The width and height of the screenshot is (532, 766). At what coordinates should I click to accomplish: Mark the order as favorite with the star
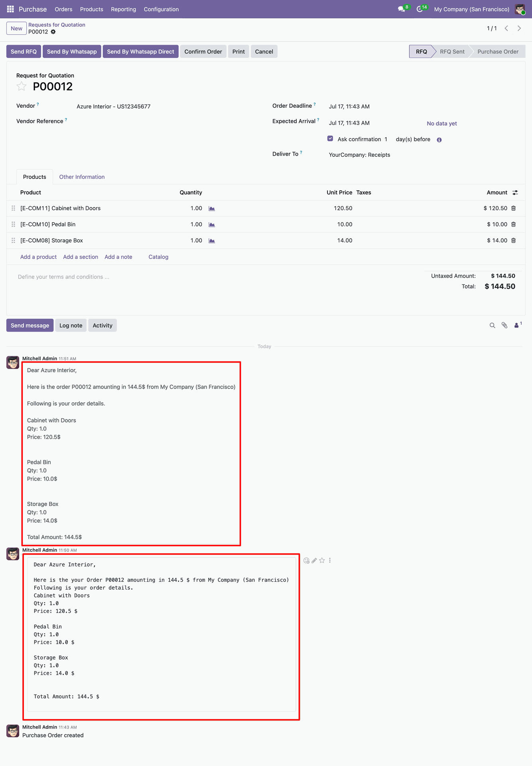click(22, 86)
